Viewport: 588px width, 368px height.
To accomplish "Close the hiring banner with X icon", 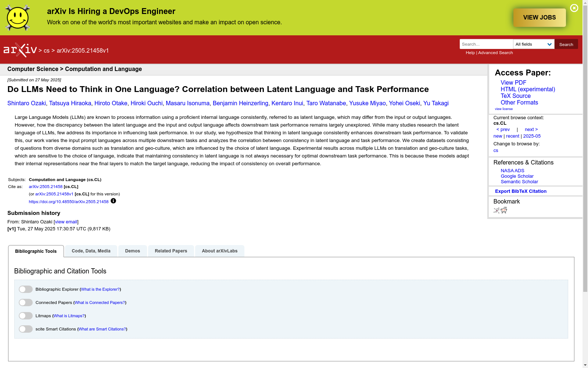I will click(x=574, y=8).
